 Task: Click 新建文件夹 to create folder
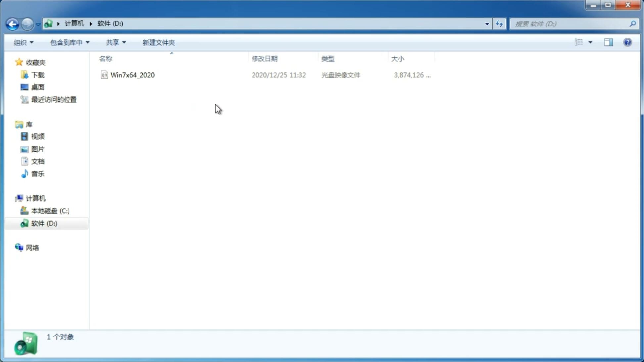pyautogui.click(x=158, y=42)
